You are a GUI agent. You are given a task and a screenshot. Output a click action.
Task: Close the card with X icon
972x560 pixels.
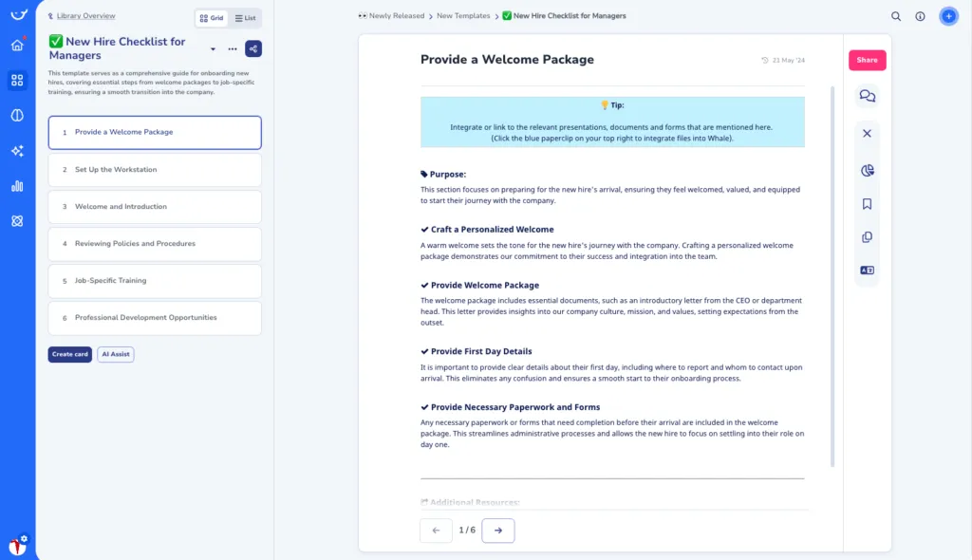click(x=868, y=133)
